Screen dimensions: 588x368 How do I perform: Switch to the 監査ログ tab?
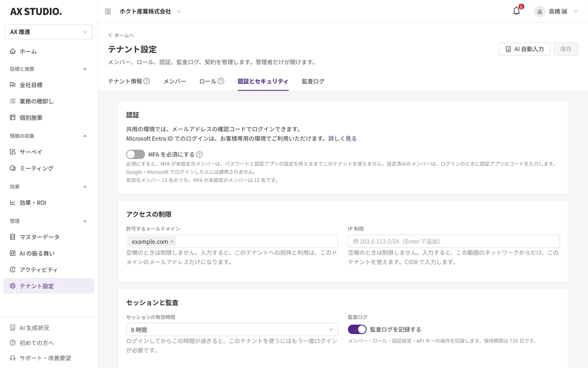313,81
